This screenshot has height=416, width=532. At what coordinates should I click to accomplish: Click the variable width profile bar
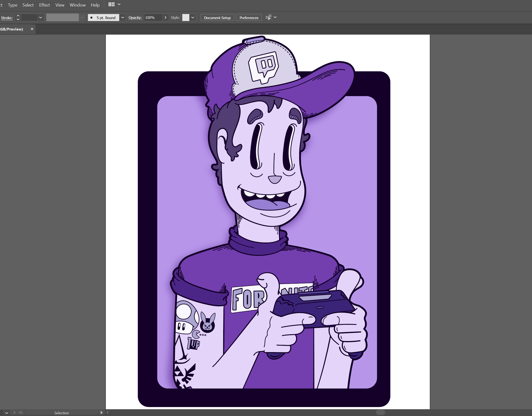tap(62, 17)
